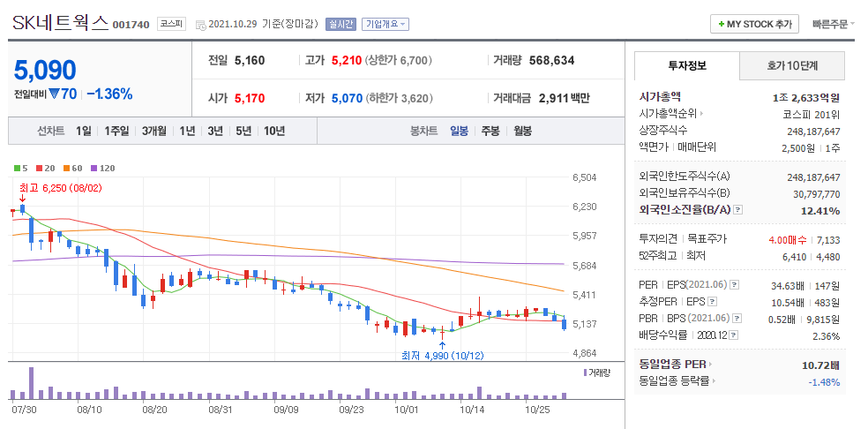
Task: Select the 주봉 candle chart
Action: tap(490, 132)
